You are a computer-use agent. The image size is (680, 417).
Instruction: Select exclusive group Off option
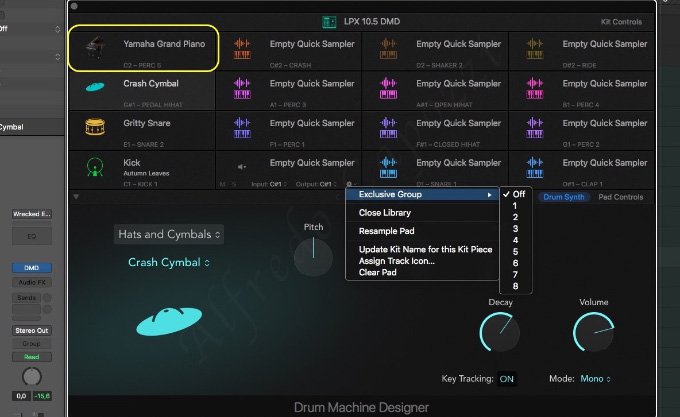coord(520,194)
